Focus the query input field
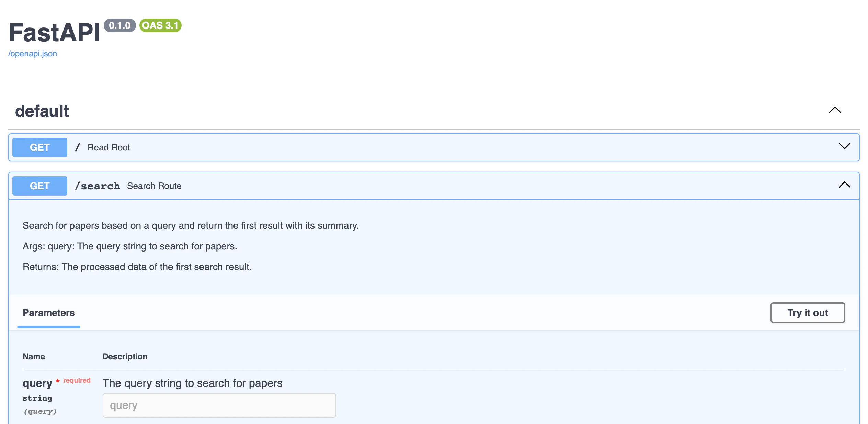 [219, 405]
